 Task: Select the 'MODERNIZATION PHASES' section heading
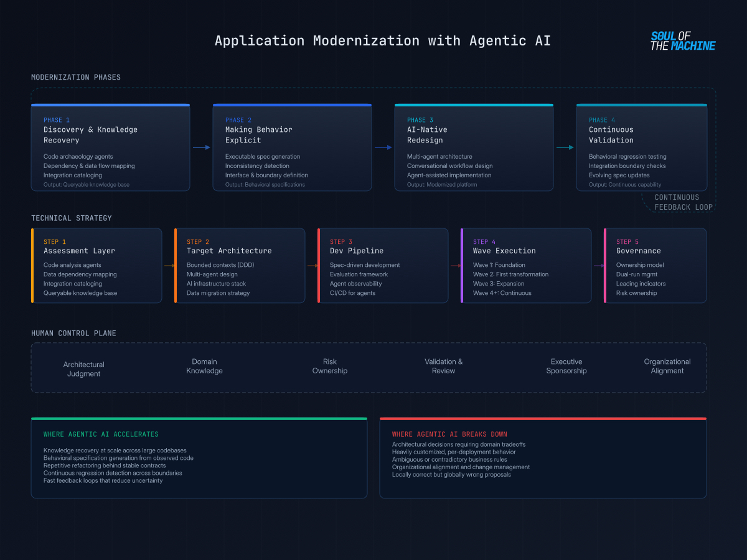[x=76, y=77]
